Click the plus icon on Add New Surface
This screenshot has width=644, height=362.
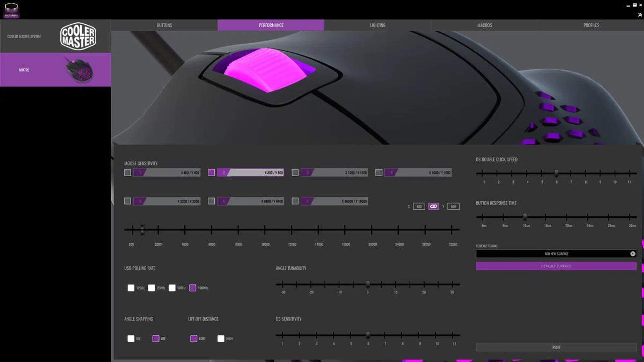tap(633, 254)
